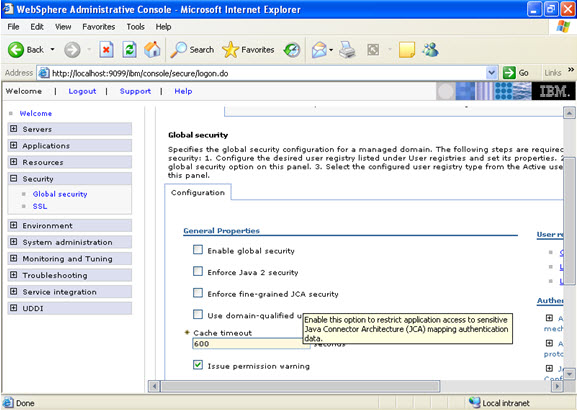Expand the Servers navigation node

pyautogui.click(x=14, y=128)
